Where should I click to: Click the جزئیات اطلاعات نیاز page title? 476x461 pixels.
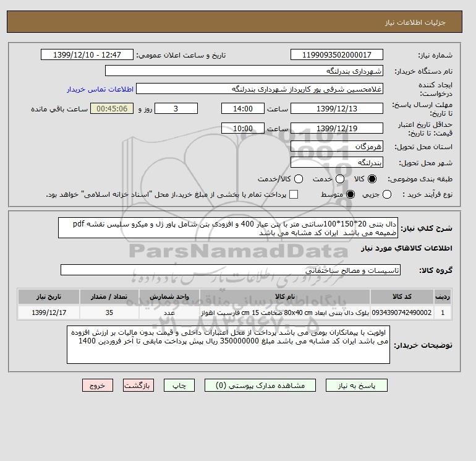point(415,22)
